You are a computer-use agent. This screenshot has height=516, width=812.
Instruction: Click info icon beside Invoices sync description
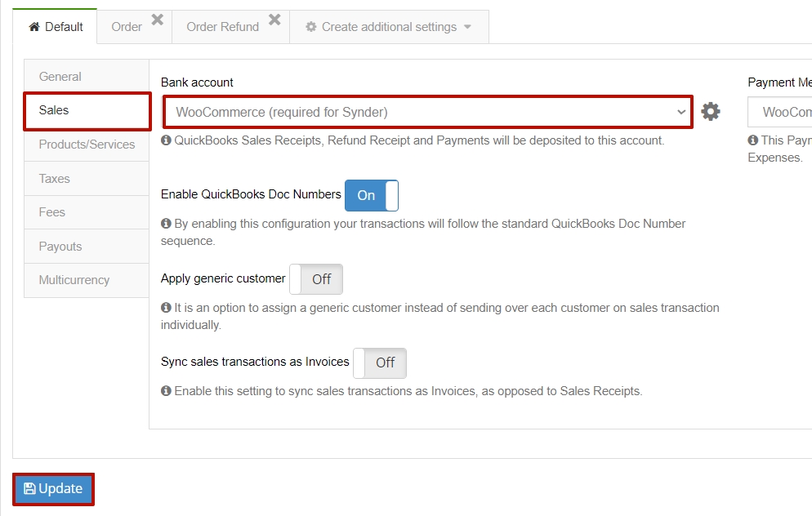(166, 391)
